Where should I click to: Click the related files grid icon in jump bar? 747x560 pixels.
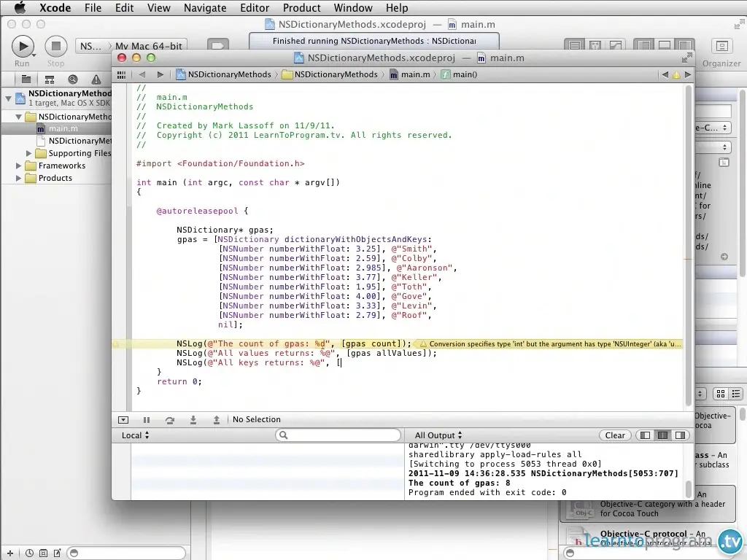121,74
